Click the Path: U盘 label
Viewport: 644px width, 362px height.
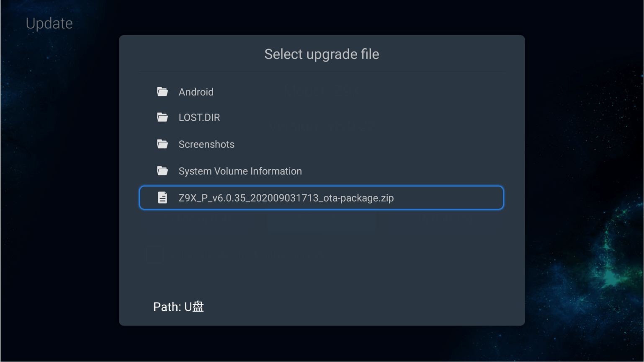178,306
